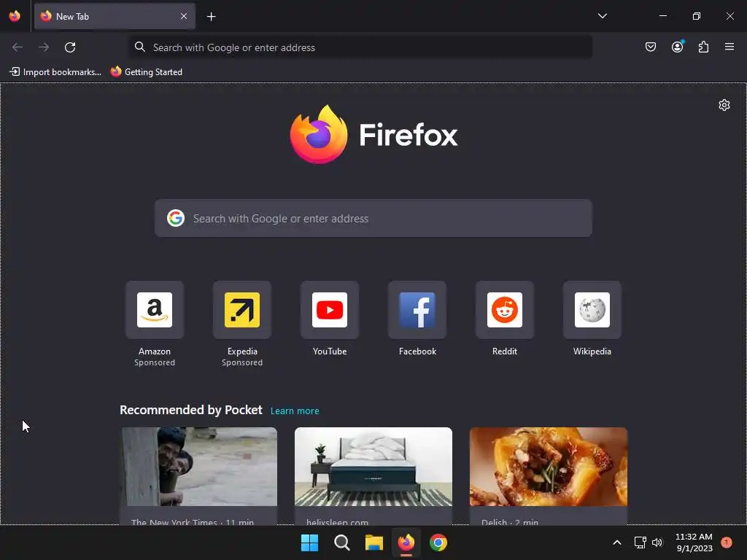Expand the list all tabs dropdown arrow
The image size is (747, 560).
coord(602,16)
